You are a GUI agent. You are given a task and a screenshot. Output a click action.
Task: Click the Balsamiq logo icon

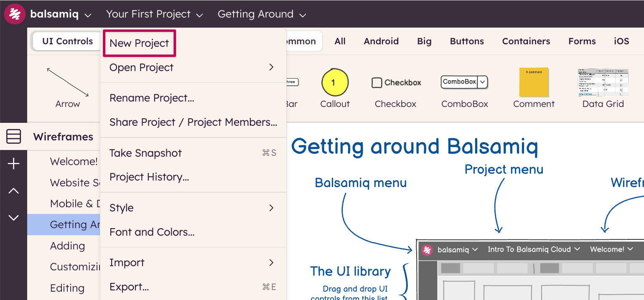click(x=15, y=14)
